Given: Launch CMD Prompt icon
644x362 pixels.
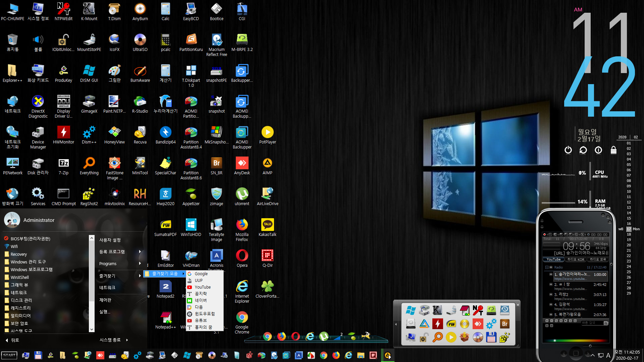Looking at the screenshot, I should coord(63,196).
